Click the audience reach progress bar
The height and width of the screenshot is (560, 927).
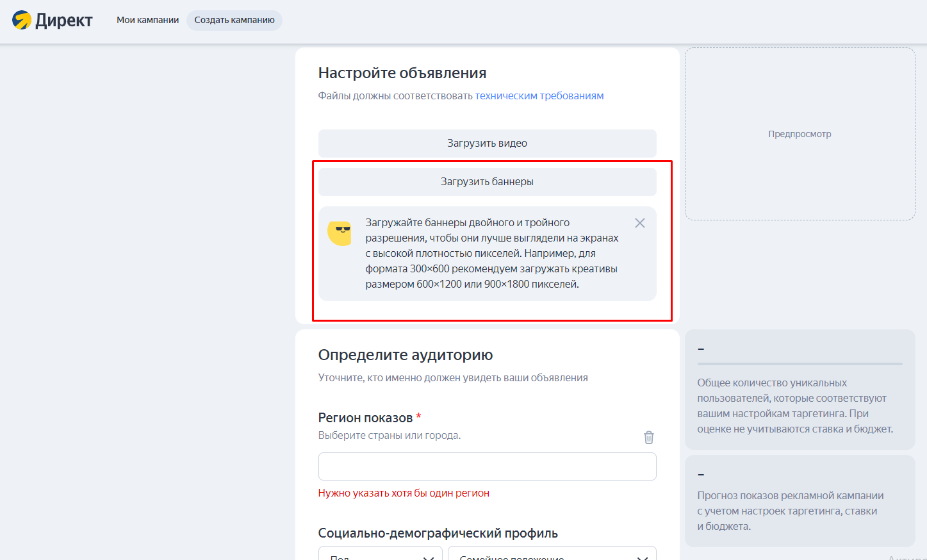800,364
